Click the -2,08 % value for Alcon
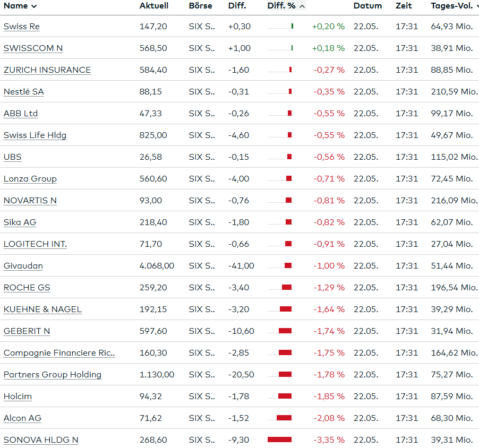The height and width of the screenshot is (448, 479). pos(329,418)
